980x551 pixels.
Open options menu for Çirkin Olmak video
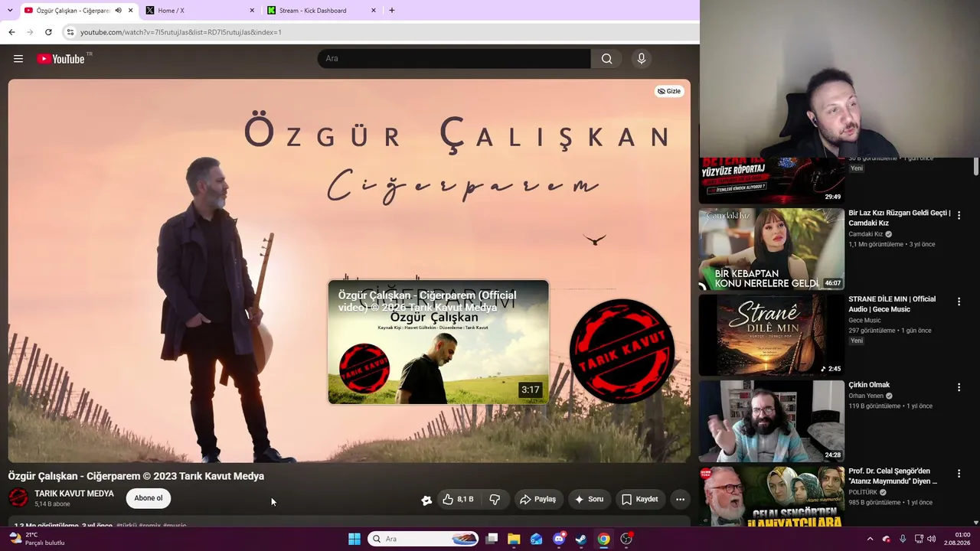[x=959, y=388]
